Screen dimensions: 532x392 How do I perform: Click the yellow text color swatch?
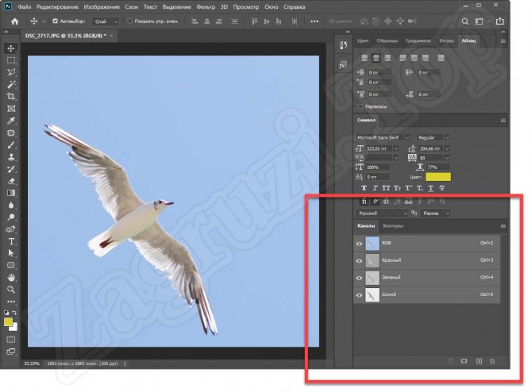(x=438, y=177)
